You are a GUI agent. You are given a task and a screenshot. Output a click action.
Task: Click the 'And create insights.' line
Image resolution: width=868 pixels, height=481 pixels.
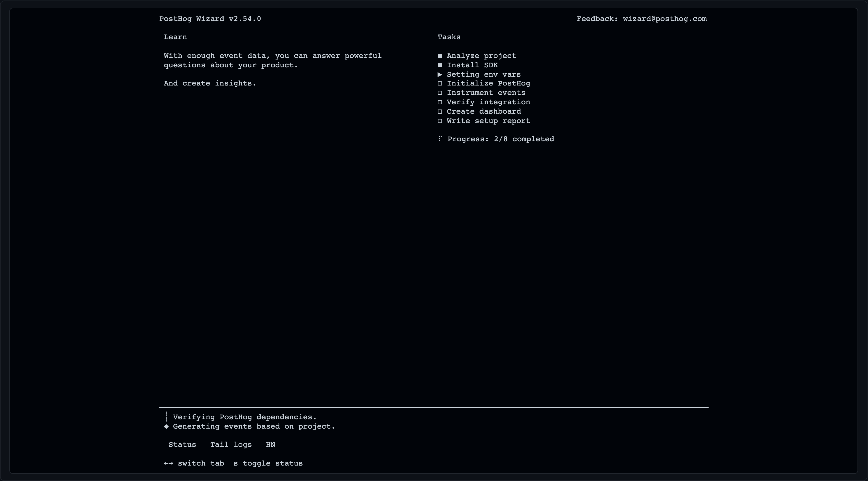[x=210, y=84]
